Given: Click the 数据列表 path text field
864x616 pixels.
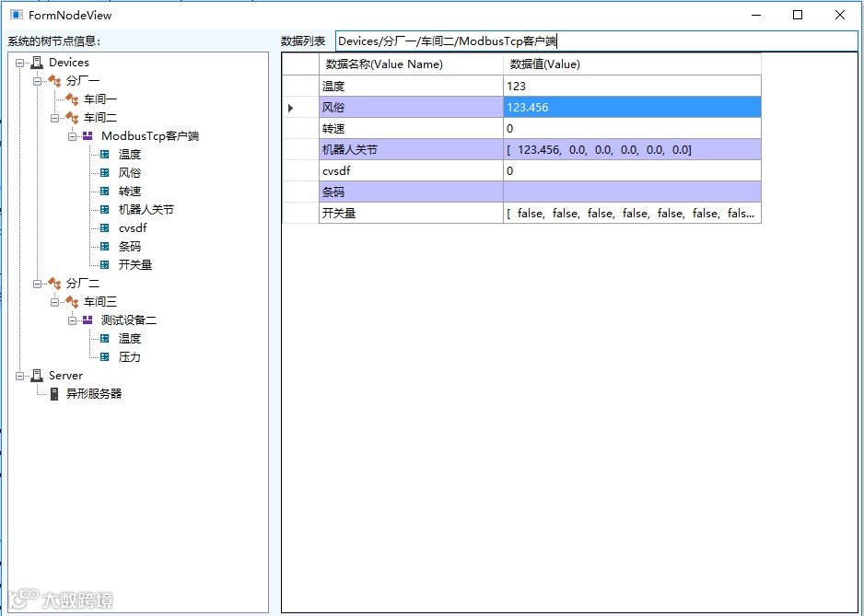Looking at the screenshot, I should click(x=596, y=41).
